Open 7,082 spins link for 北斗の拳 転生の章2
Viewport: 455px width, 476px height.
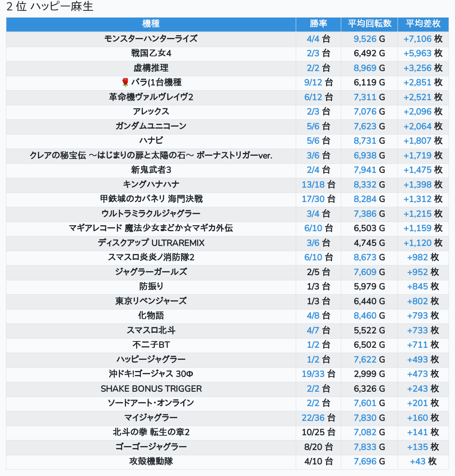[x=365, y=432]
